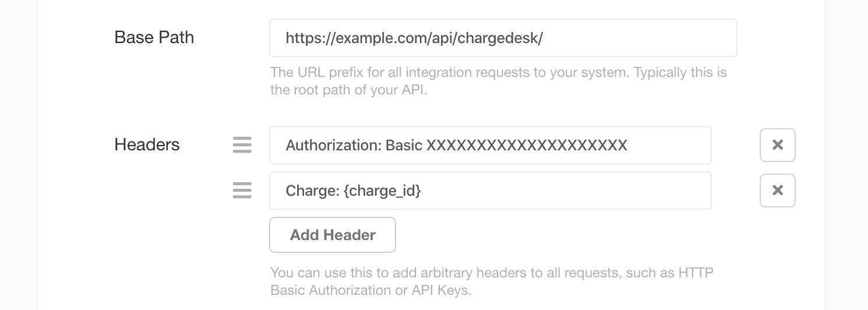
Task: Remove the Authorization header row
Action: pos(777,145)
